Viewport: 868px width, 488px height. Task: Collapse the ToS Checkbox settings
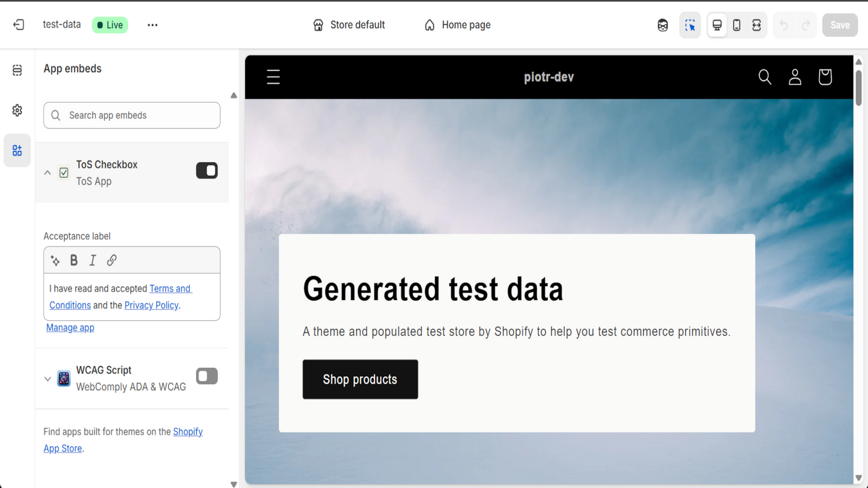pyautogui.click(x=48, y=173)
